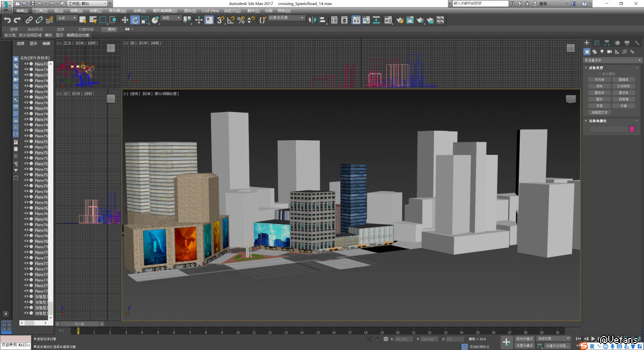
Task: Open the 修改器 (Modifiers) menu
Action: point(117,11)
